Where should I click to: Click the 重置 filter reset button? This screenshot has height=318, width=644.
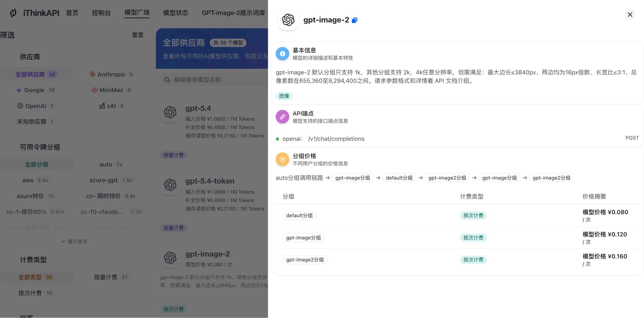point(138,35)
